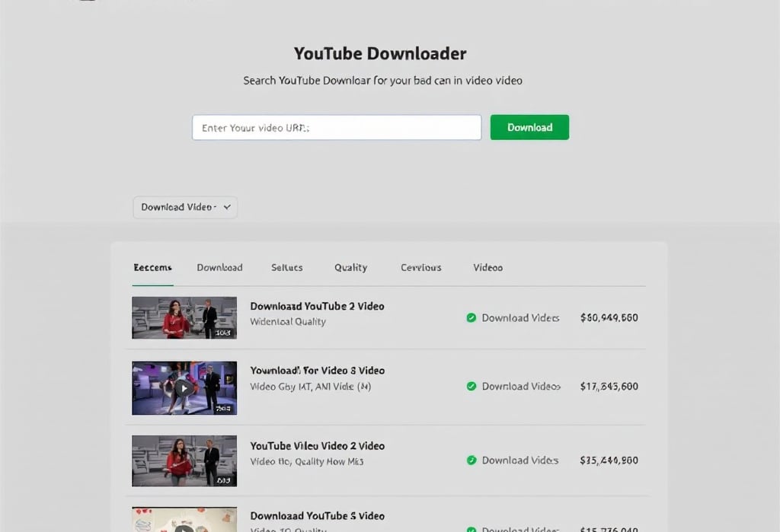The height and width of the screenshot is (532, 780).
Task: Click the "YouTube Downloader" heading
Action: click(x=380, y=54)
